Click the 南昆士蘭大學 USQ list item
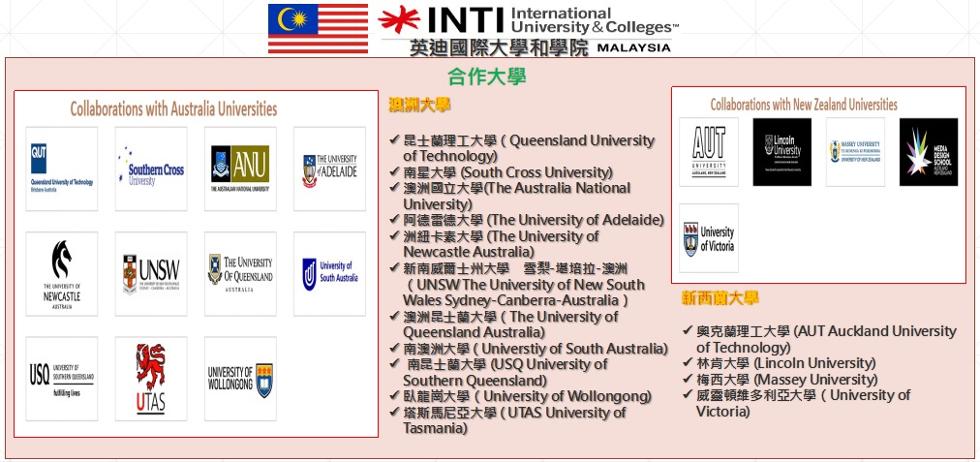Screen dimensions: 980x462 [x=498, y=372]
